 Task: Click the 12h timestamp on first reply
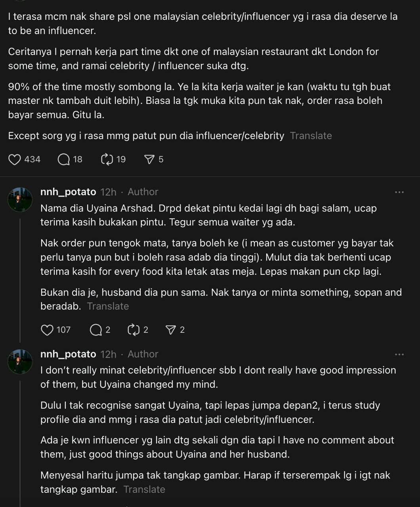pos(108,192)
